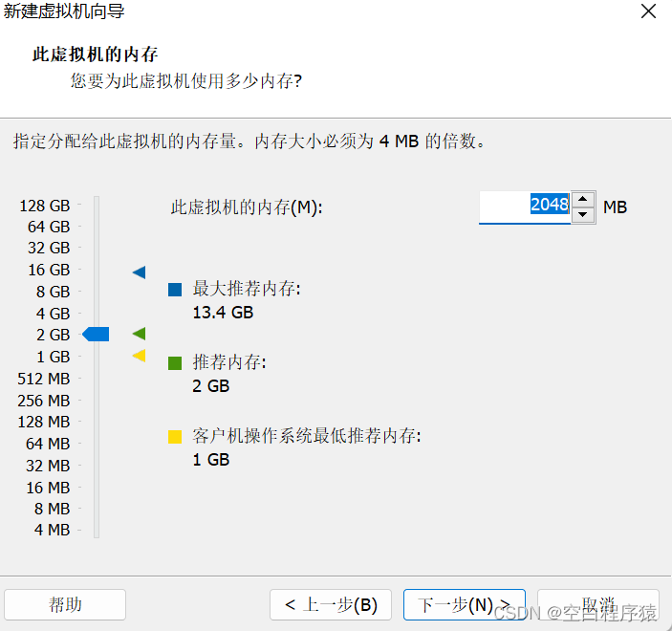Proceed with the 下一步(N) button
Screen dimensions: 672x631
(x=465, y=604)
